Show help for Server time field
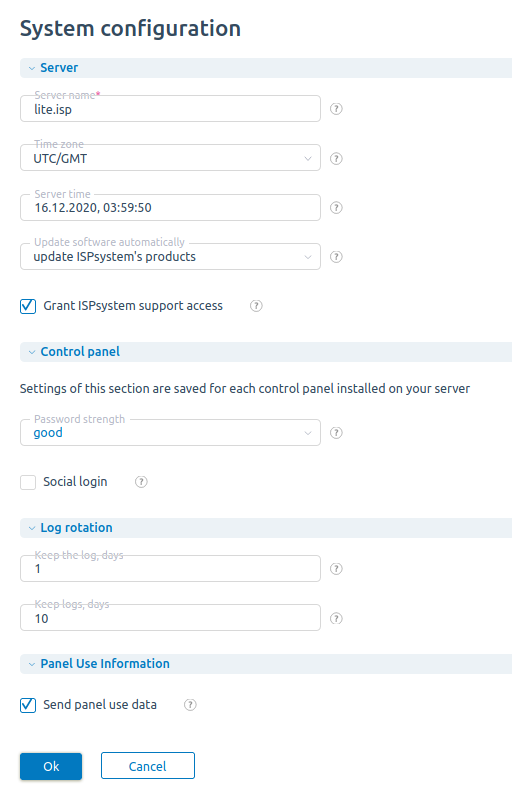This screenshot has height=797, width=512. [x=336, y=207]
